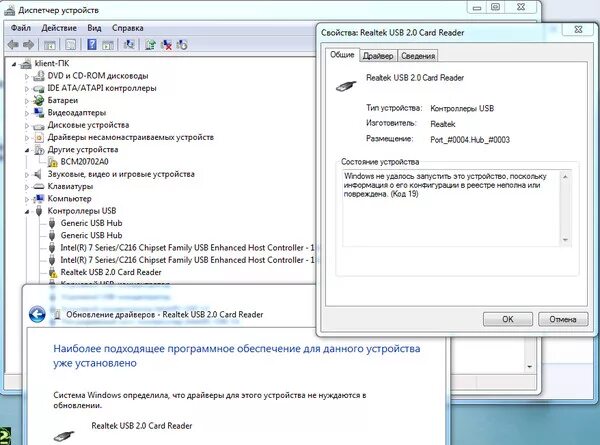This screenshot has height=445, width=600.
Task: Expand the Звуковые, видео и игровые устройства node
Action: (27, 174)
